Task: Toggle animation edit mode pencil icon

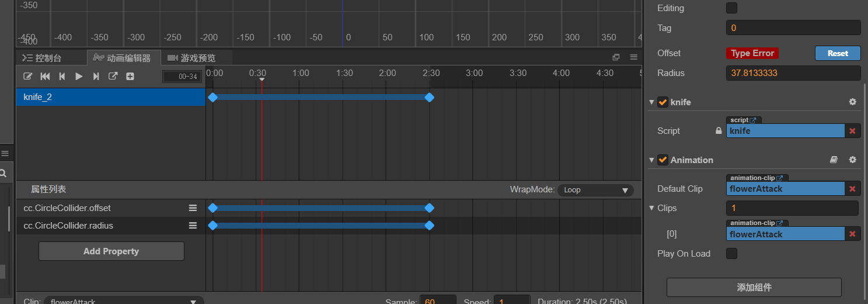Action: click(27, 76)
